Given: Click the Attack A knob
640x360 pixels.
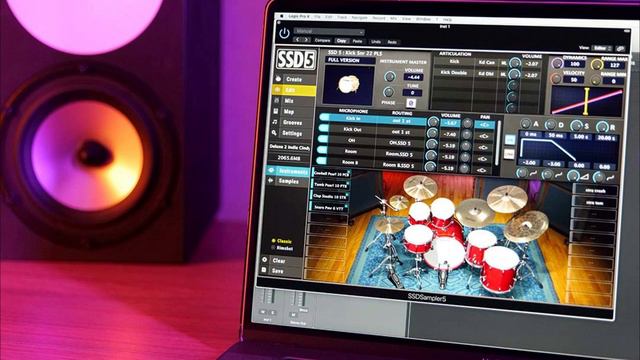Looking at the screenshot, I should [526, 123].
